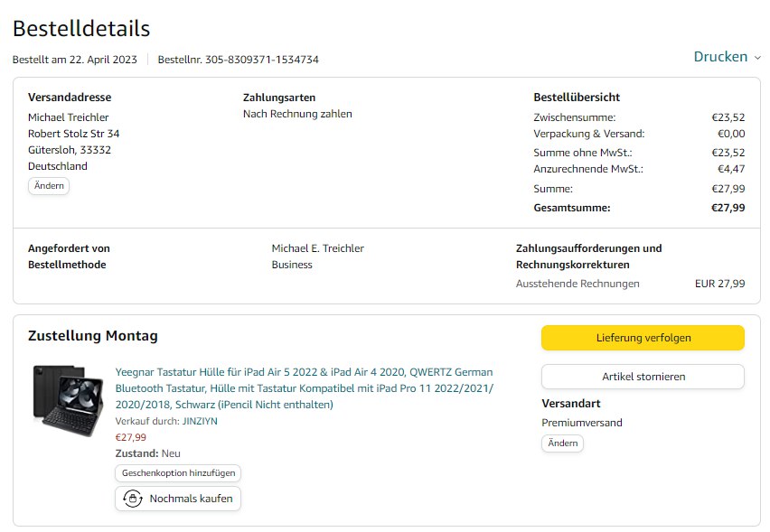Click the bold Gesamtsumme total amount
Viewport: 770px width, 532px height.
pos(728,208)
